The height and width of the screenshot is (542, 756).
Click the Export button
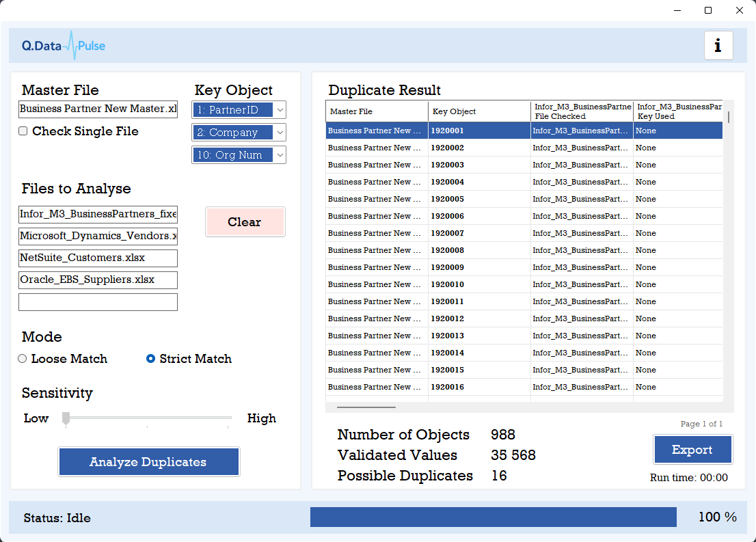pyautogui.click(x=693, y=450)
